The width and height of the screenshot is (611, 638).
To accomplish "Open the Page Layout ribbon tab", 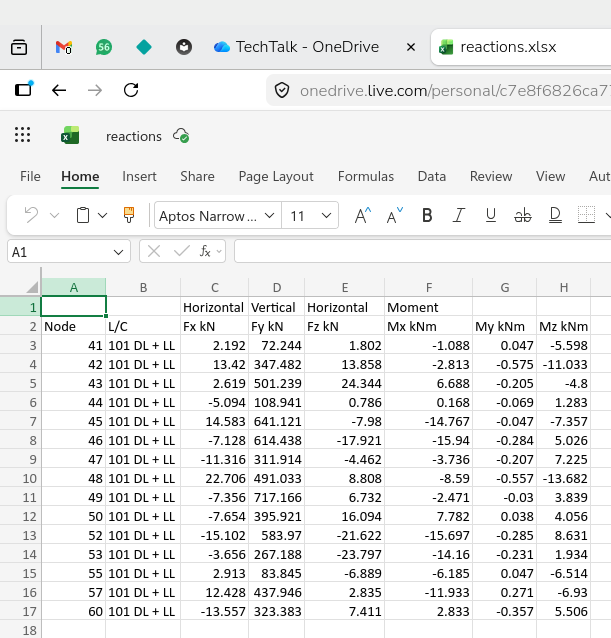I will click(x=276, y=176).
